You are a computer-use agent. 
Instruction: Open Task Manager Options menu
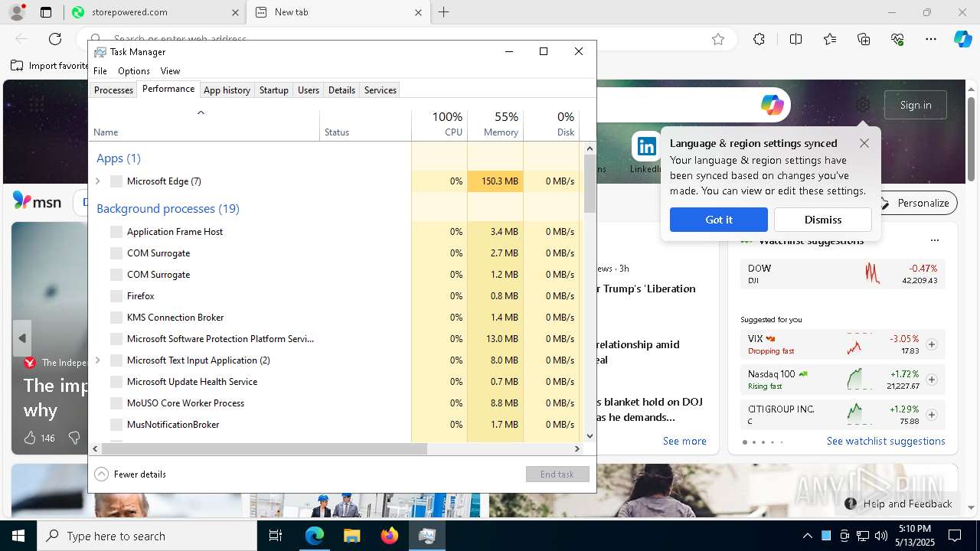(x=134, y=71)
